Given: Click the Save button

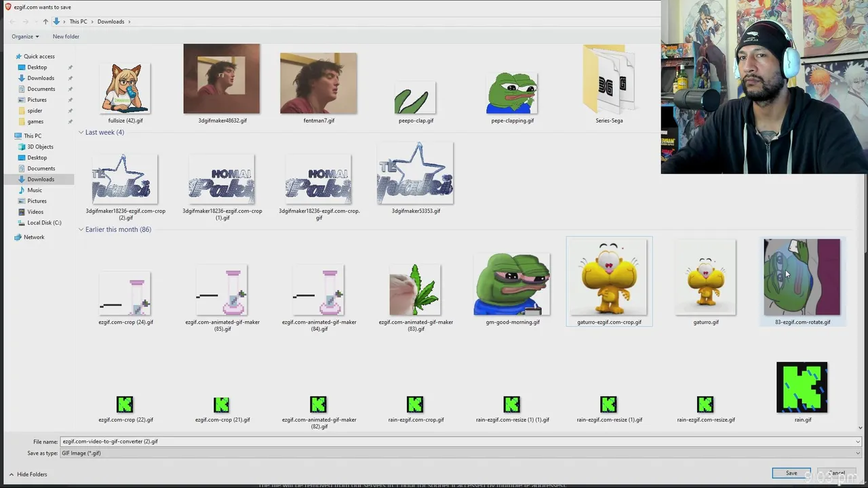Looking at the screenshot, I should 791,473.
